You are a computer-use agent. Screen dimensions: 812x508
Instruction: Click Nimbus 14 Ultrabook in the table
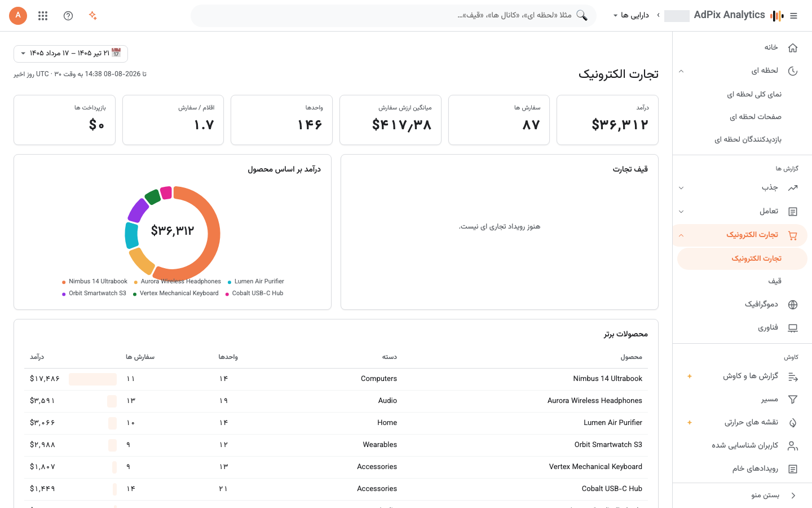tap(608, 379)
